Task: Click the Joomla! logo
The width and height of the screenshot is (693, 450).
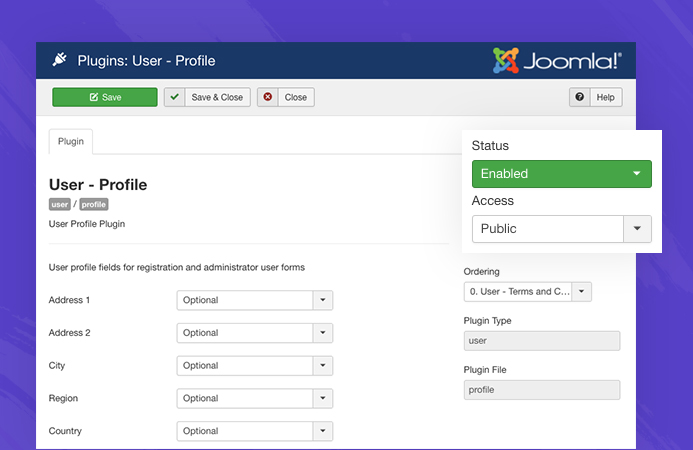Action: (x=557, y=60)
